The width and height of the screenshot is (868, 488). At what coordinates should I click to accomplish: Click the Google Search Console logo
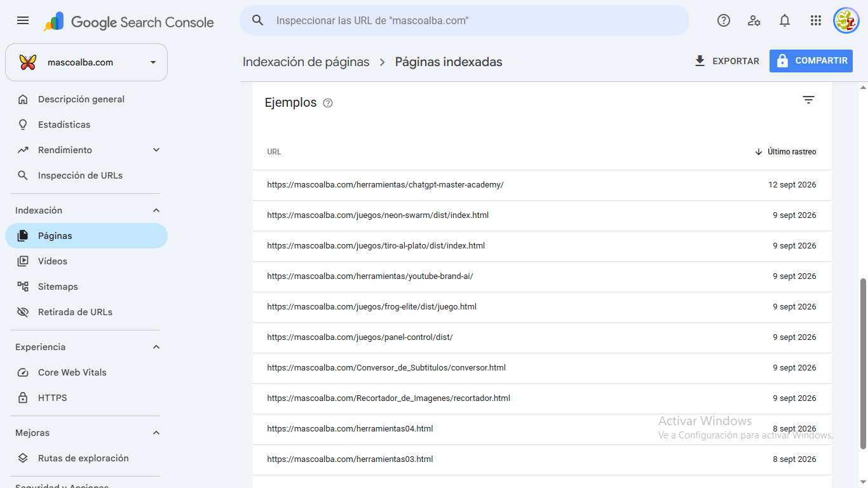pyautogui.click(x=129, y=22)
